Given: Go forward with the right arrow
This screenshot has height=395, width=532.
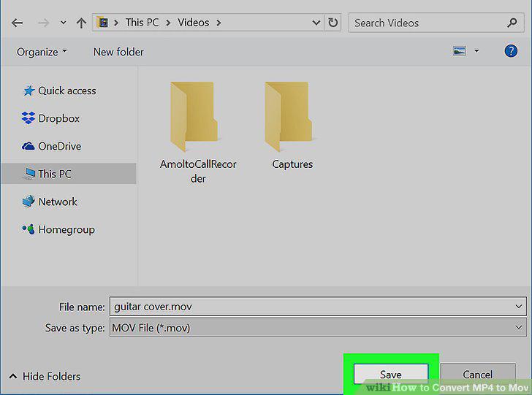Looking at the screenshot, I should point(43,23).
